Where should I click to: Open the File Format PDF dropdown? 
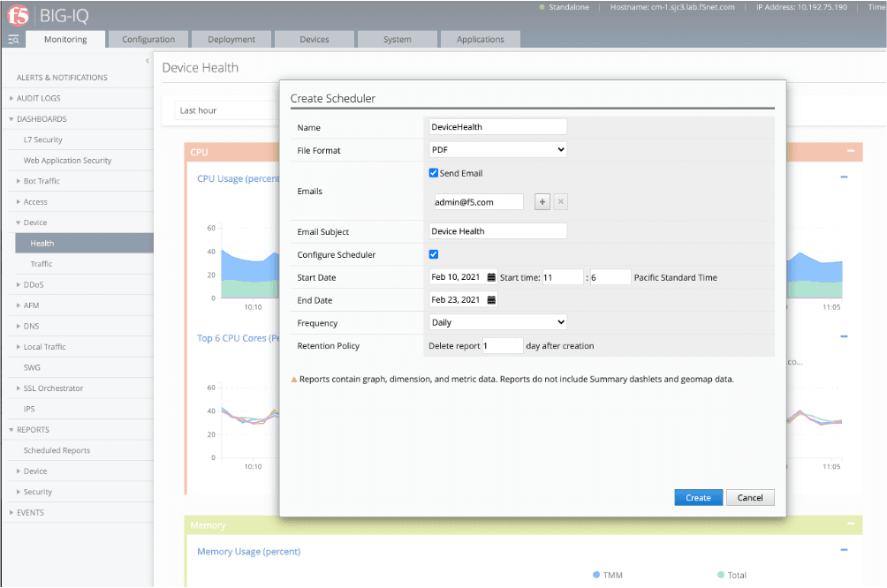pos(497,150)
